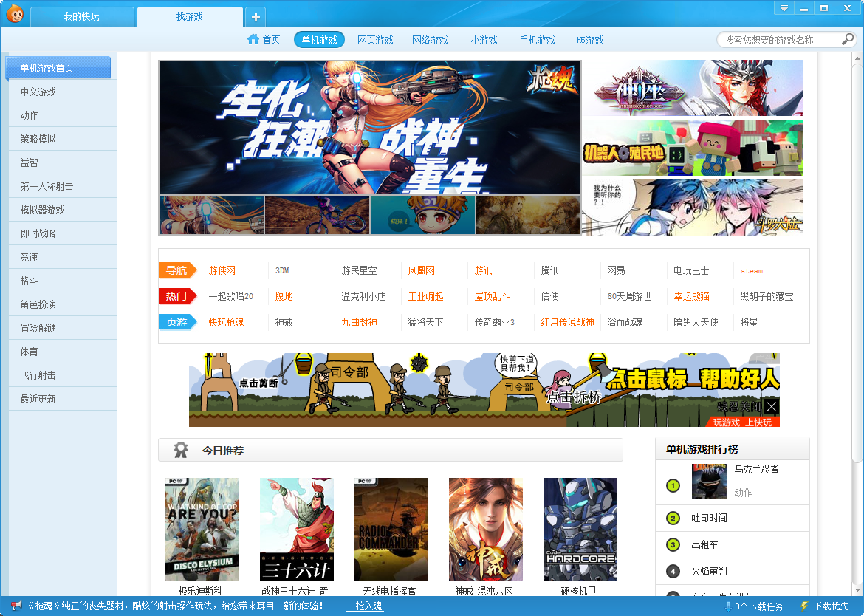Screen dimensions: 864x616
Task: Select 策略模拟 category in sidebar
Action: click(x=63, y=139)
